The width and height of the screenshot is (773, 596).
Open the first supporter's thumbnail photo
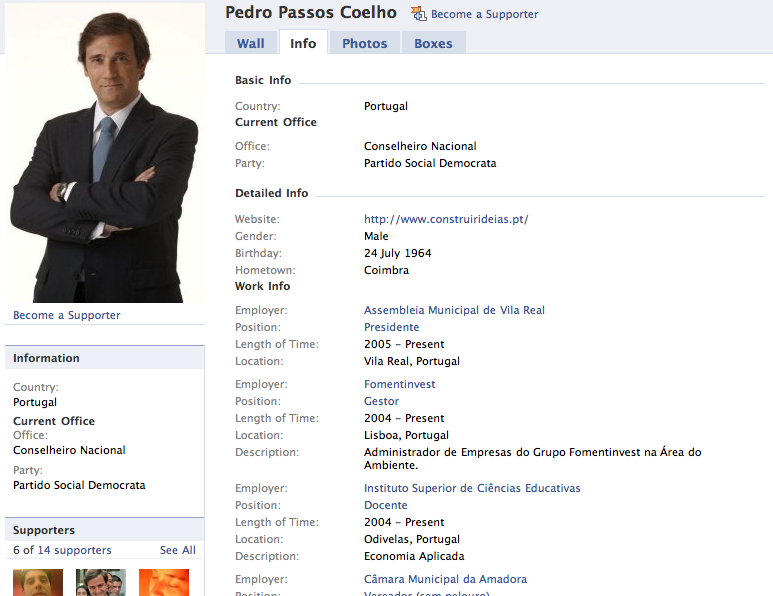click(38, 582)
